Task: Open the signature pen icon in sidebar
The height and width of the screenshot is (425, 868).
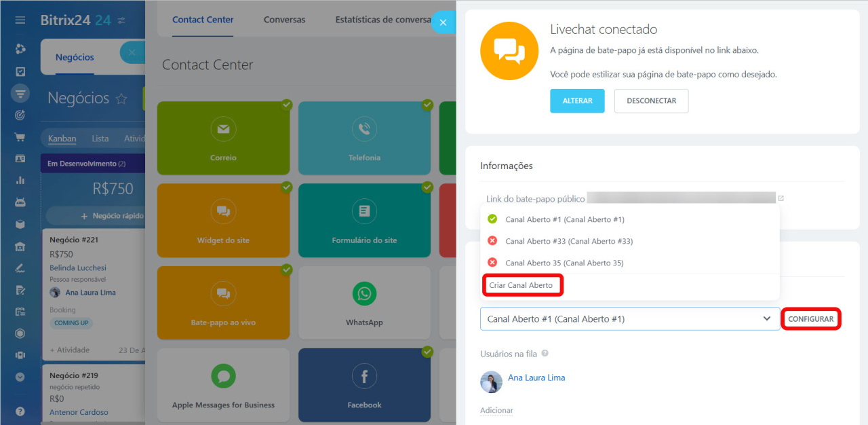Action: (20, 268)
